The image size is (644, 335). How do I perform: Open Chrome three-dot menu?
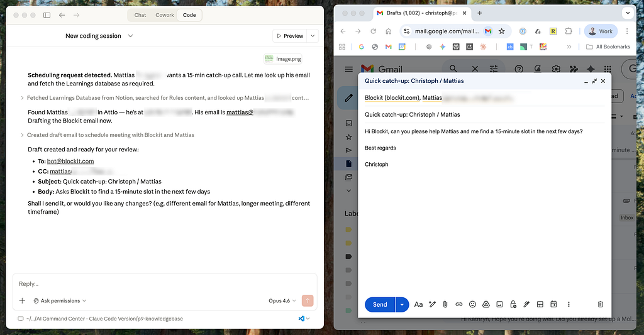pyautogui.click(x=627, y=31)
